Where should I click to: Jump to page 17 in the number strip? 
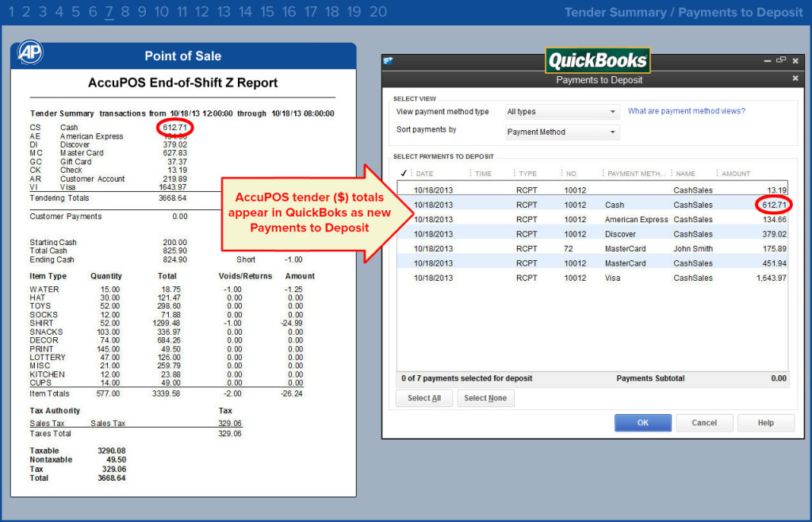pos(310,11)
